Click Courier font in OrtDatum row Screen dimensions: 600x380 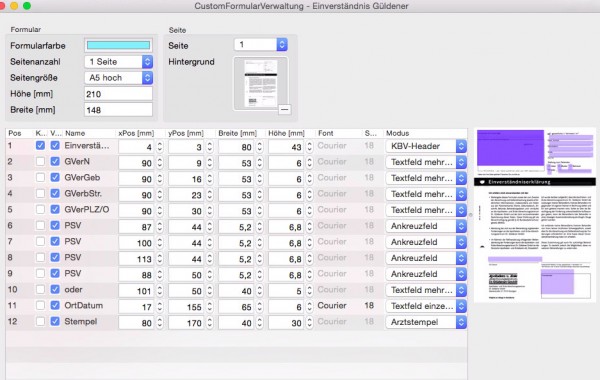pyautogui.click(x=332, y=305)
